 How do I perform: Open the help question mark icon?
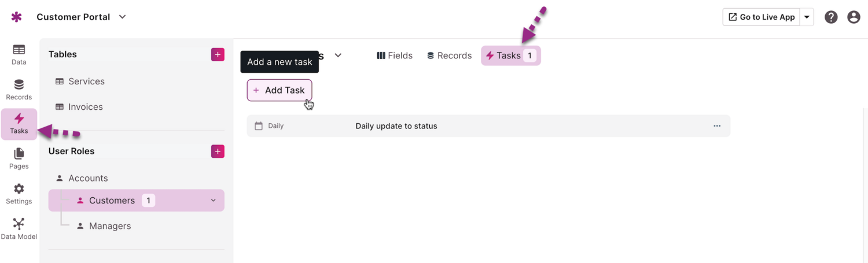pos(831,17)
